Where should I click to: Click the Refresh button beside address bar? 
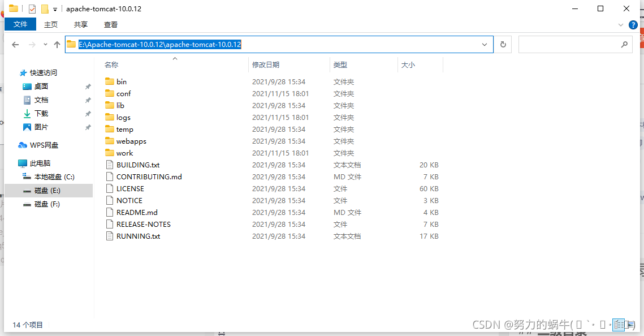tap(503, 44)
